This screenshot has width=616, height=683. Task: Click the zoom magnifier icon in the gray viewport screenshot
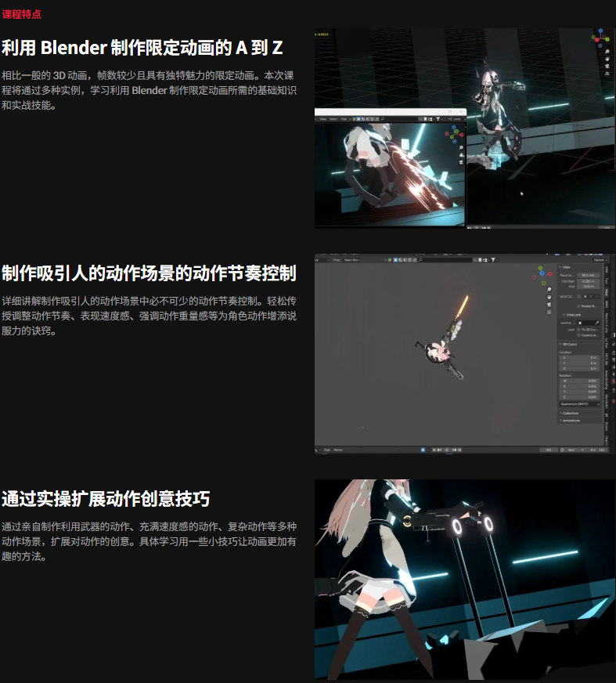(x=549, y=289)
